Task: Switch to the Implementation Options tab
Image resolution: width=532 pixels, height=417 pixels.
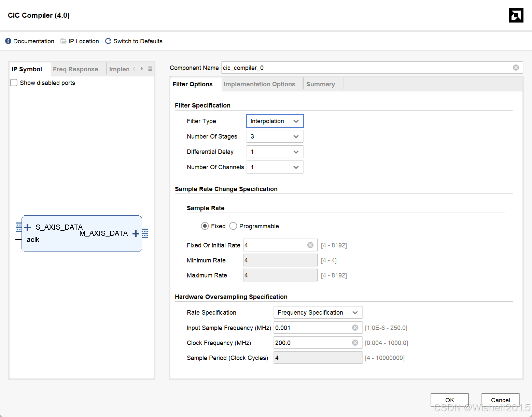Action: [259, 84]
